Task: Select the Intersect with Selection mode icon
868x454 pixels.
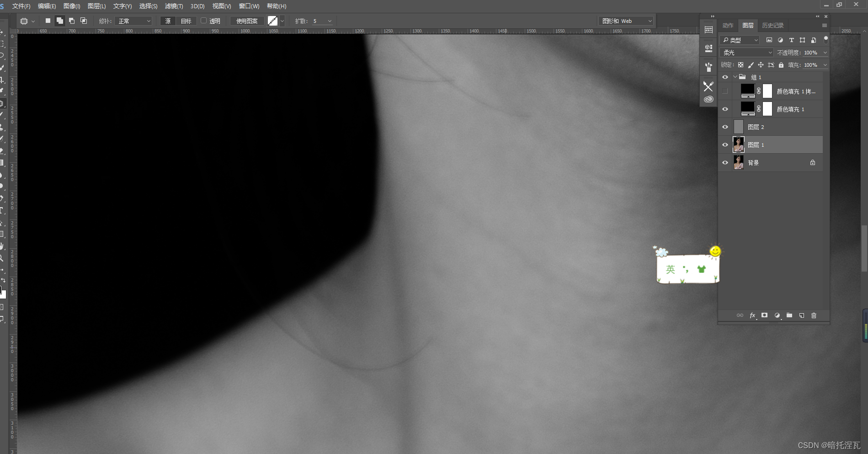Action: point(84,21)
